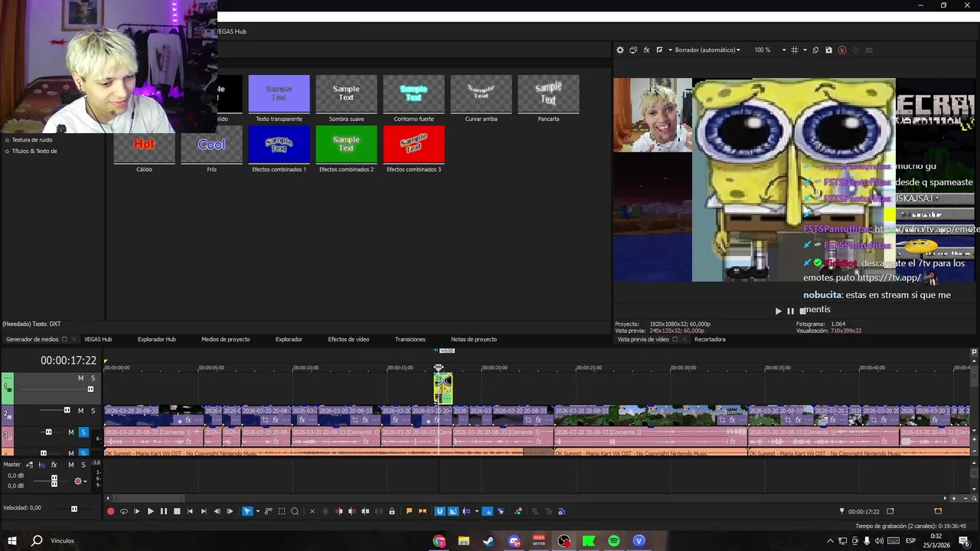Select the Texto transparente preset thumbnail

[x=279, y=93]
